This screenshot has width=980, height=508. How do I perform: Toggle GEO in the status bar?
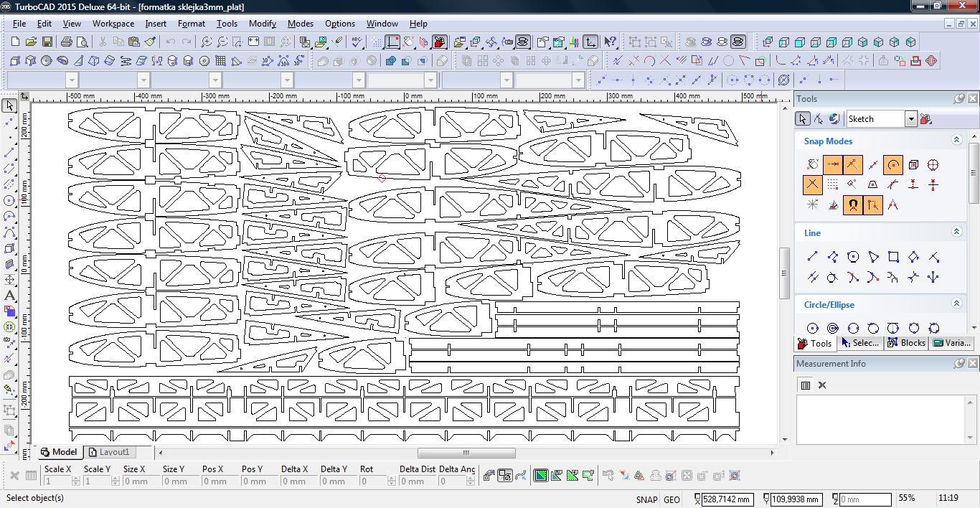click(672, 499)
